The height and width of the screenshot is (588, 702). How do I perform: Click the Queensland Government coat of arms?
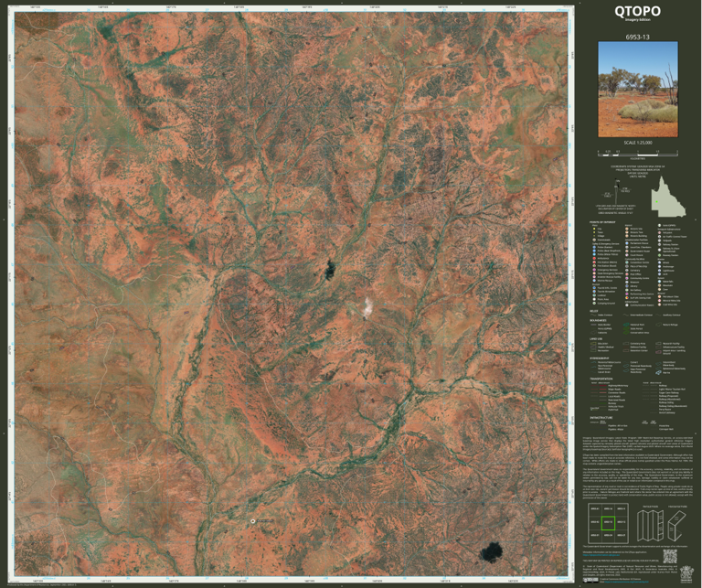[x=685, y=574]
